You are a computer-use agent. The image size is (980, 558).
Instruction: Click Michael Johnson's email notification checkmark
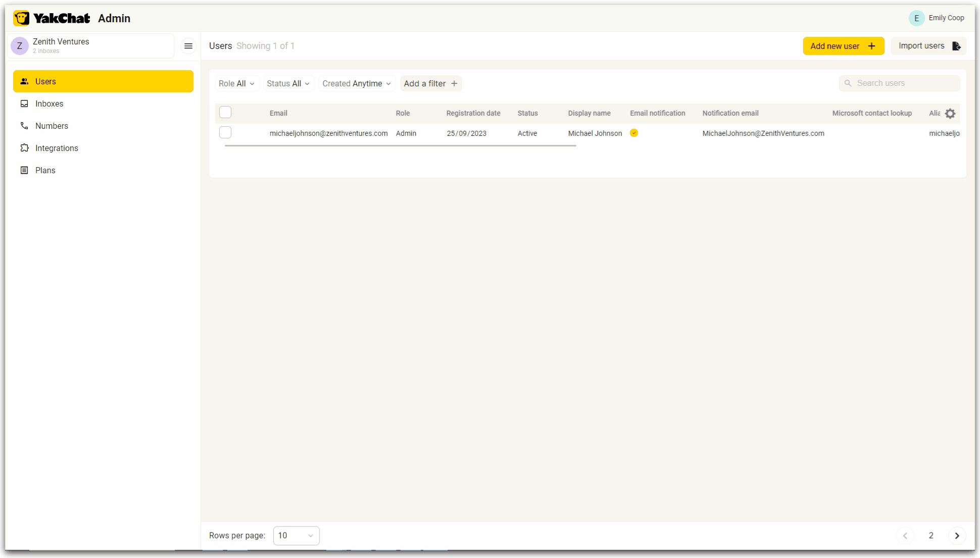click(634, 133)
